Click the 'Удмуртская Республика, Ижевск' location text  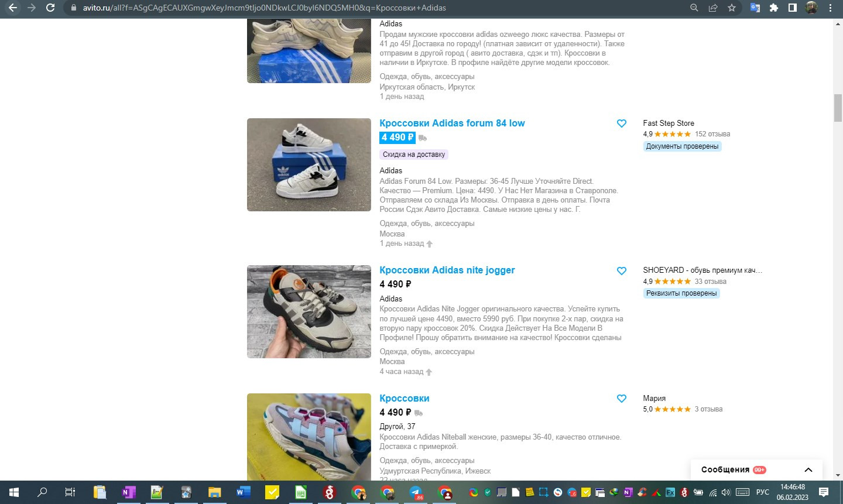point(435,471)
